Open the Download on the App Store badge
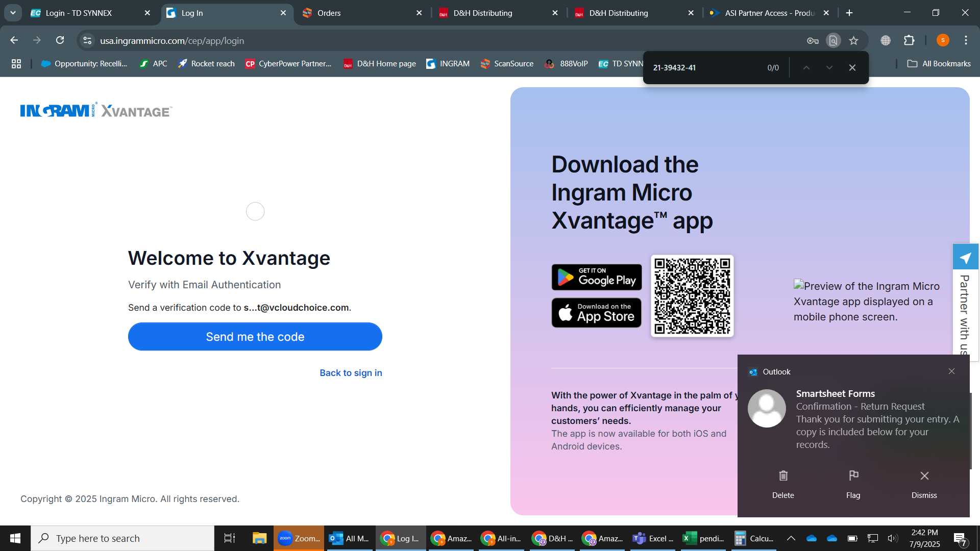 pyautogui.click(x=597, y=313)
